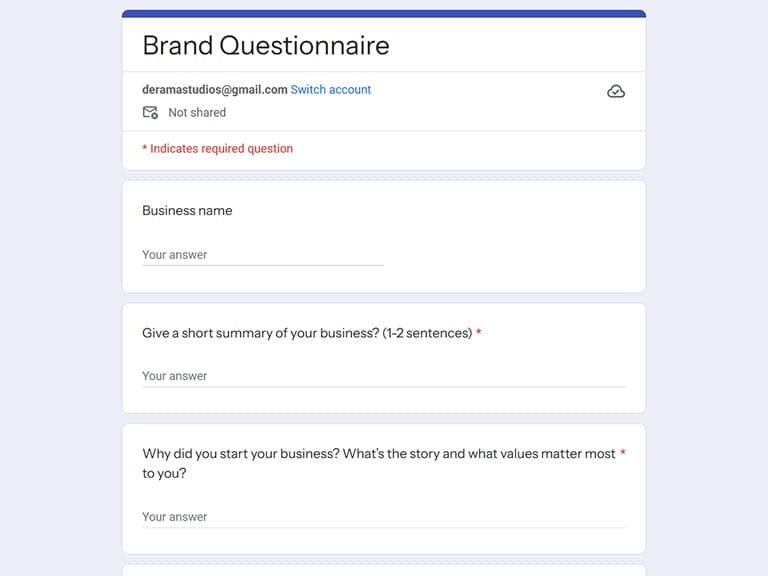
Task: Click the '(1-2 sentences)' hint text
Action: click(x=427, y=333)
